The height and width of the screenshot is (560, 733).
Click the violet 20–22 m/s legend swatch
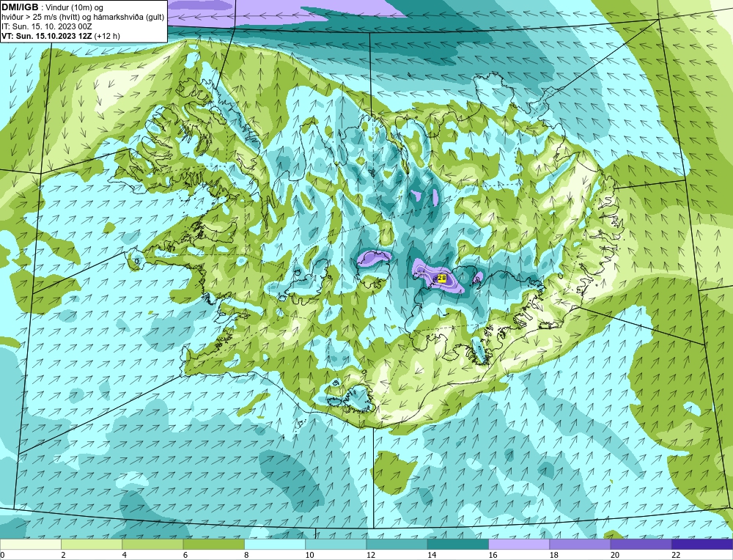641,544
